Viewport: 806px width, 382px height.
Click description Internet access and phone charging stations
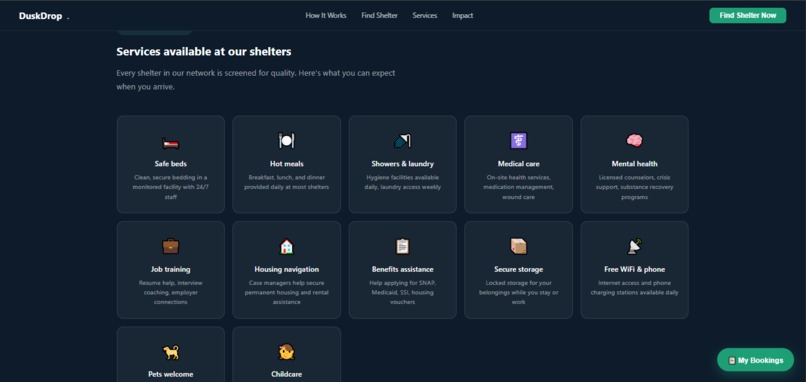[x=634, y=287]
